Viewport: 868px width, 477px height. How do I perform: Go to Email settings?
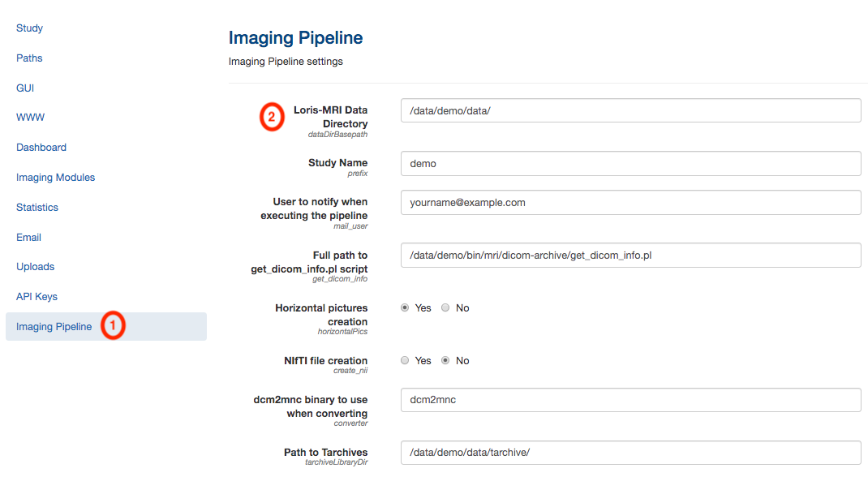tap(28, 237)
